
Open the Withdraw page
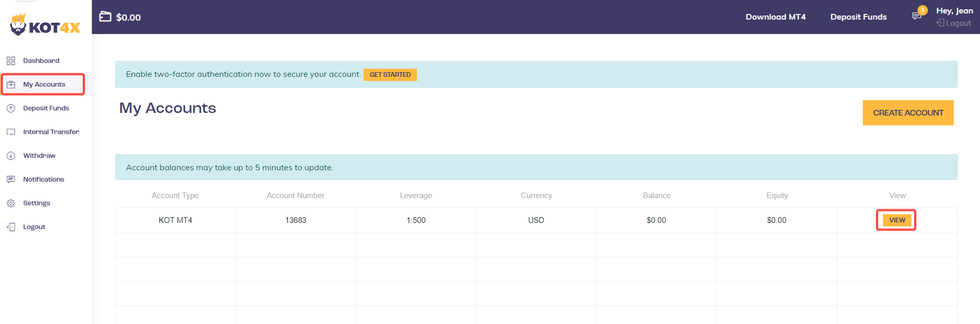pos(39,156)
